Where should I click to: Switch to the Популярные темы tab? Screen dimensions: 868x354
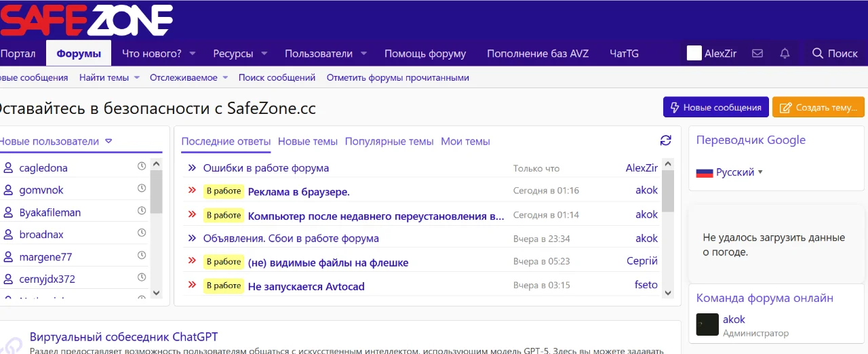[389, 142]
